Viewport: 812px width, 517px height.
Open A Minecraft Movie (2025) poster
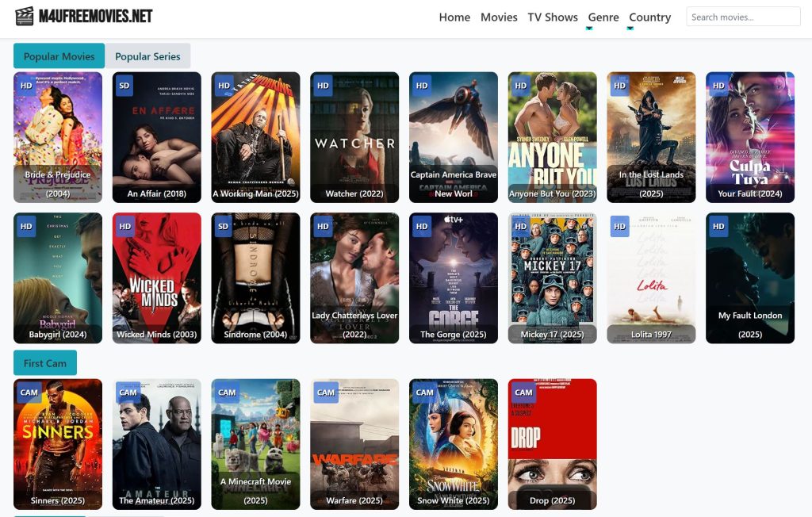tap(256, 445)
